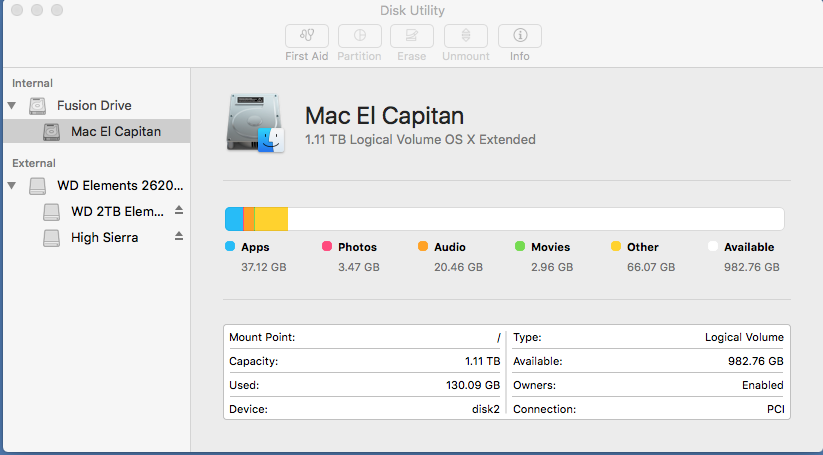The height and width of the screenshot is (455, 823).
Task: Click the orange Audio segment of usage bar
Action: click(x=249, y=219)
